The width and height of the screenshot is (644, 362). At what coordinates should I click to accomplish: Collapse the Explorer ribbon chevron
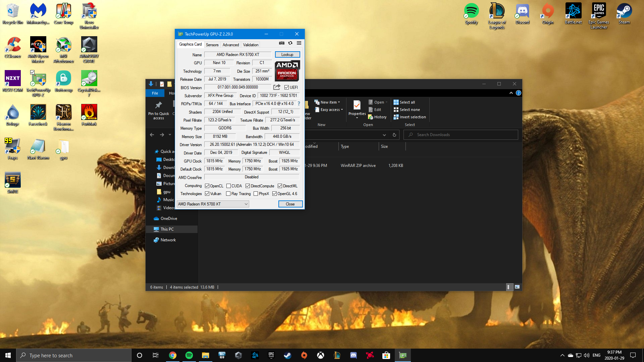(511, 93)
